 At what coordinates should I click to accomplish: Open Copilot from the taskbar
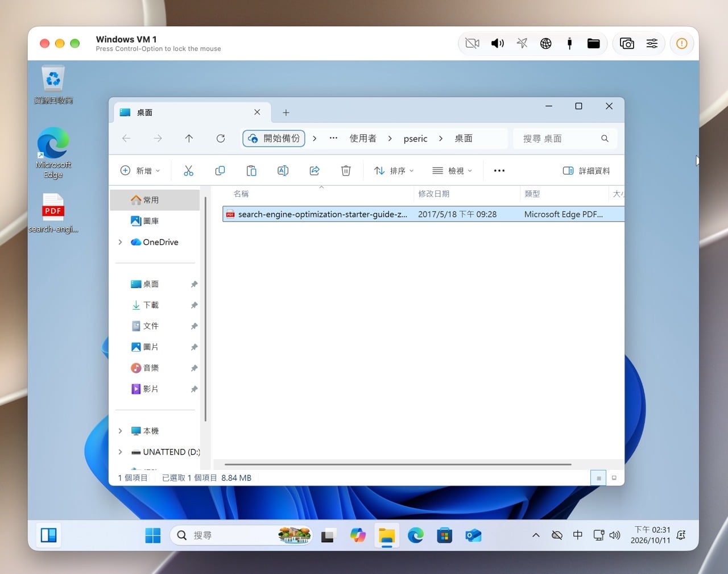[358, 535]
